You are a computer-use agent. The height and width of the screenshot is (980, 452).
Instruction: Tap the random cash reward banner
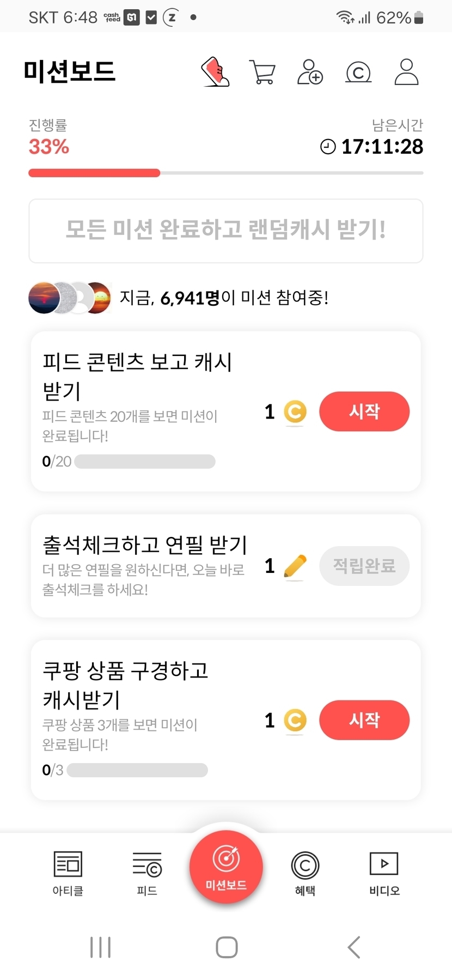(x=226, y=231)
